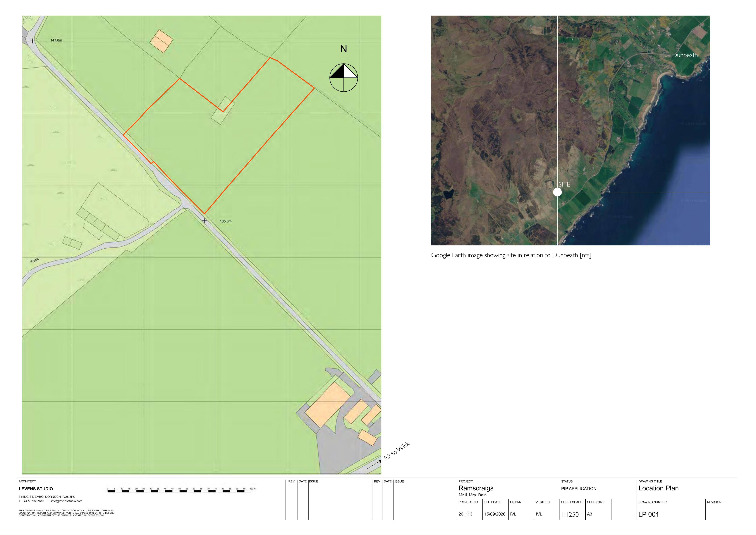Click the LP 001 drawing number
Screen dimensions: 756x535
[648, 514]
